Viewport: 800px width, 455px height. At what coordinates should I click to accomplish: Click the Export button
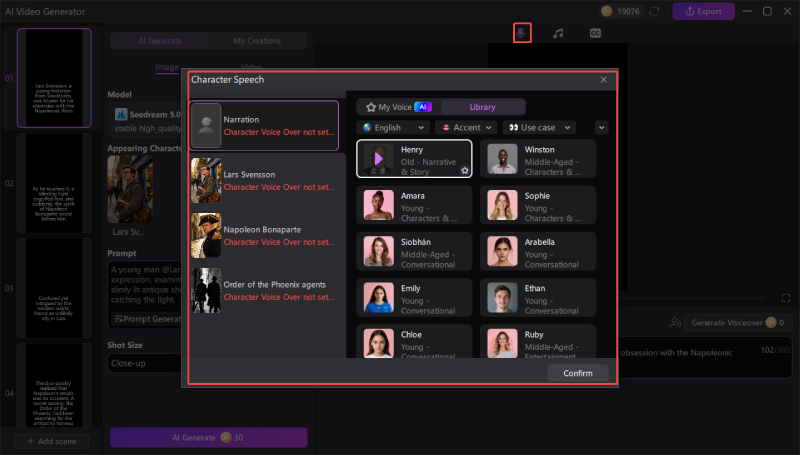(703, 11)
